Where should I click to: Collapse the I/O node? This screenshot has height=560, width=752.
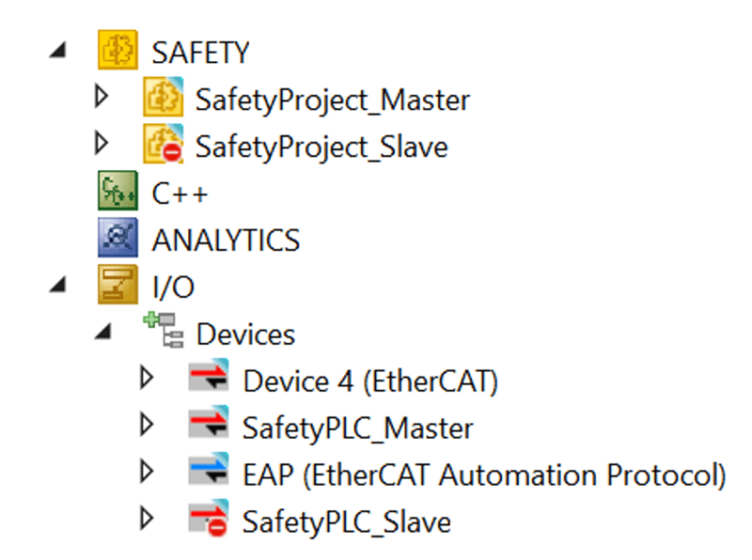(x=57, y=285)
